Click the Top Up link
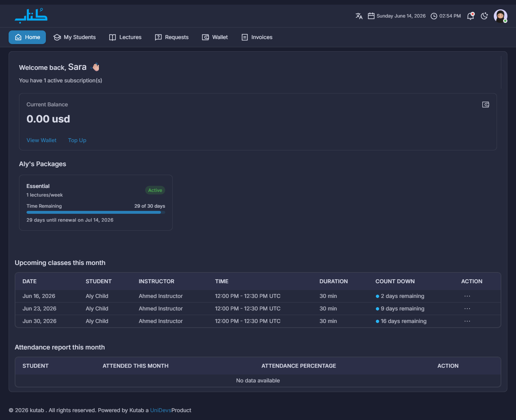 tap(77, 140)
